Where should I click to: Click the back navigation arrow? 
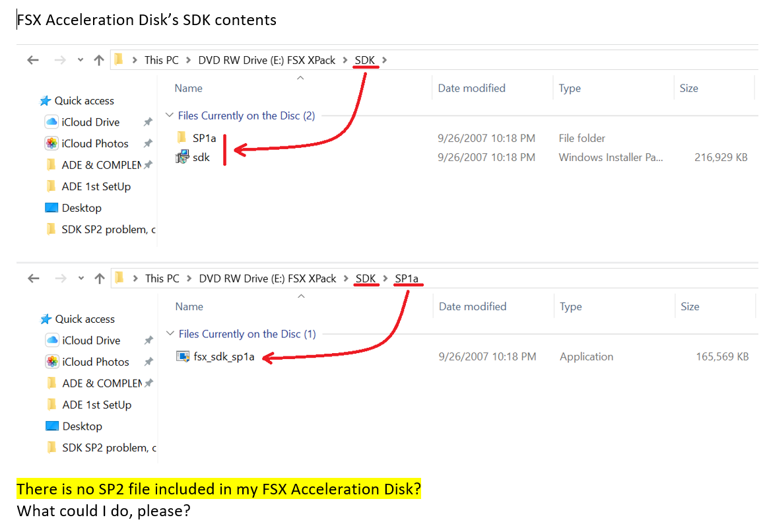(33, 59)
